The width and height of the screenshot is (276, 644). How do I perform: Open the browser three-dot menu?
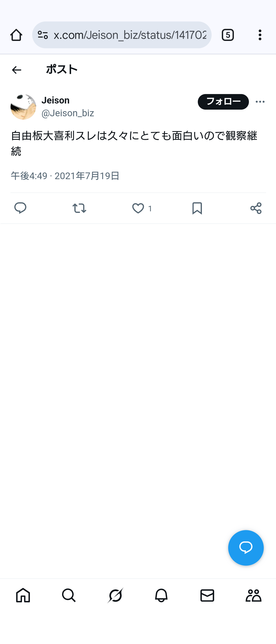click(260, 35)
